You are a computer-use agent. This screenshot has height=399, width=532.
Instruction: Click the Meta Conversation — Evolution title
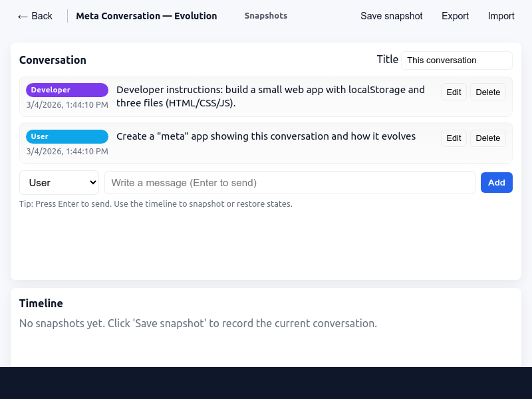[x=146, y=16]
